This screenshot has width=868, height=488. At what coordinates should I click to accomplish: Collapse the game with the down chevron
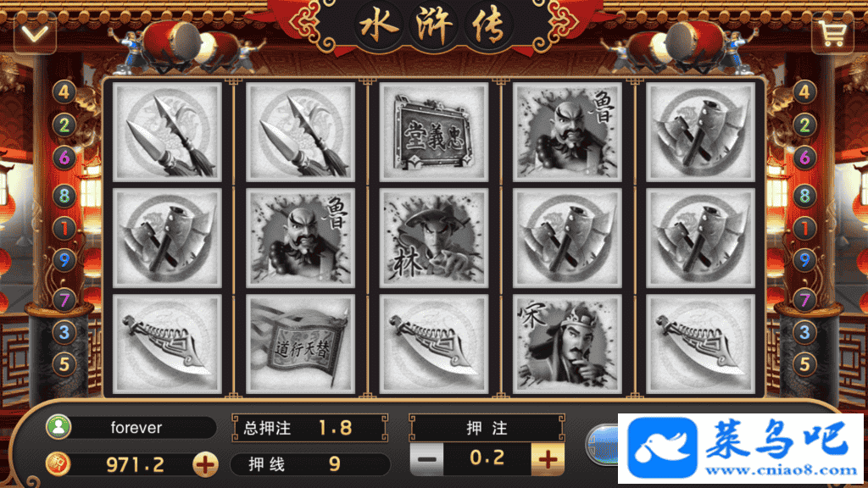(35, 34)
